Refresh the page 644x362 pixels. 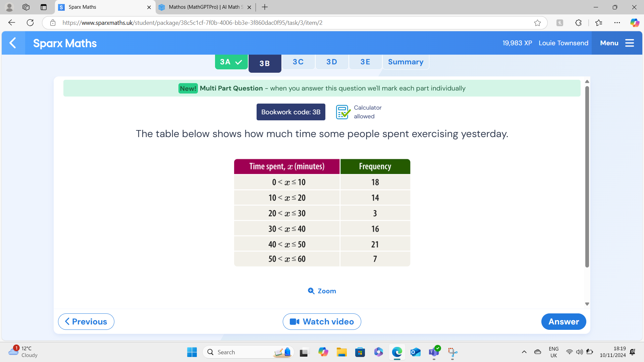coord(30,22)
